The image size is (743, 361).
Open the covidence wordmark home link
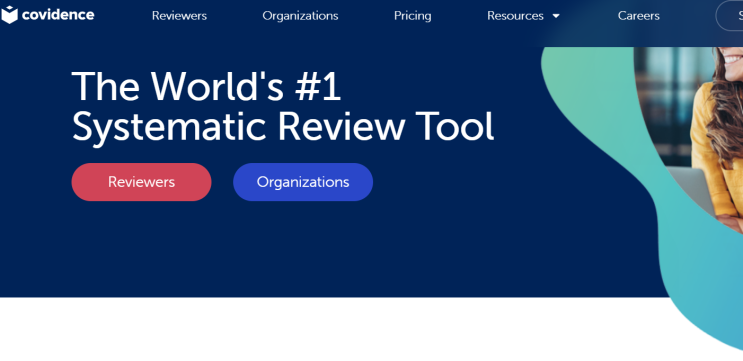(58, 15)
